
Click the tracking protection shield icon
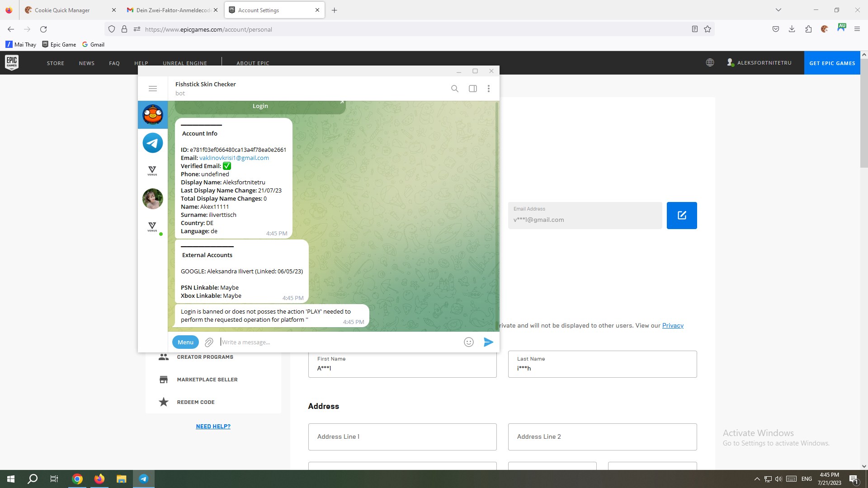[x=112, y=29]
